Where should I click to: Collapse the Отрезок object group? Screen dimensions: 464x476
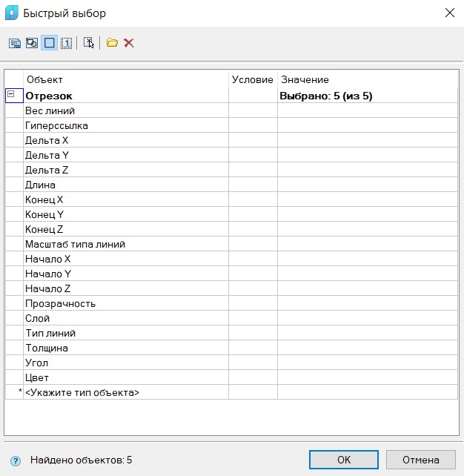(x=10, y=95)
